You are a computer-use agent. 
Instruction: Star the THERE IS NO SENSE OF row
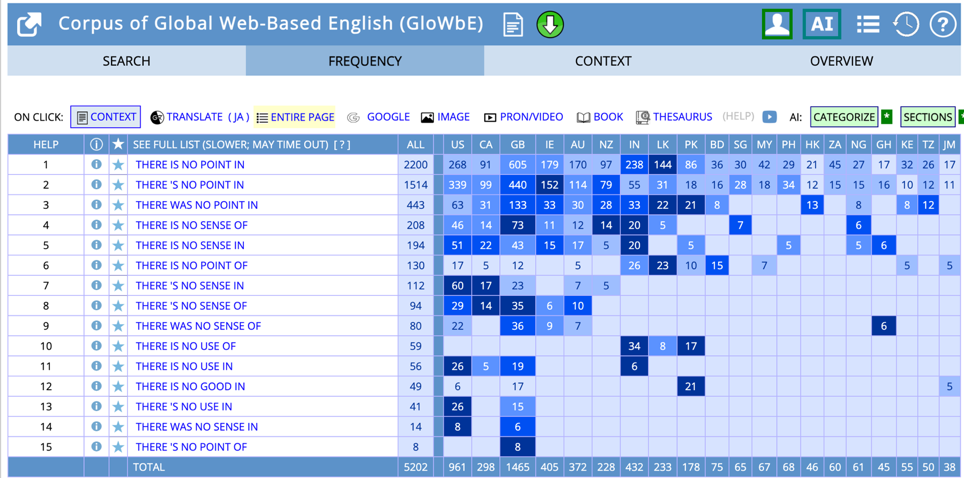tap(118, 225)
